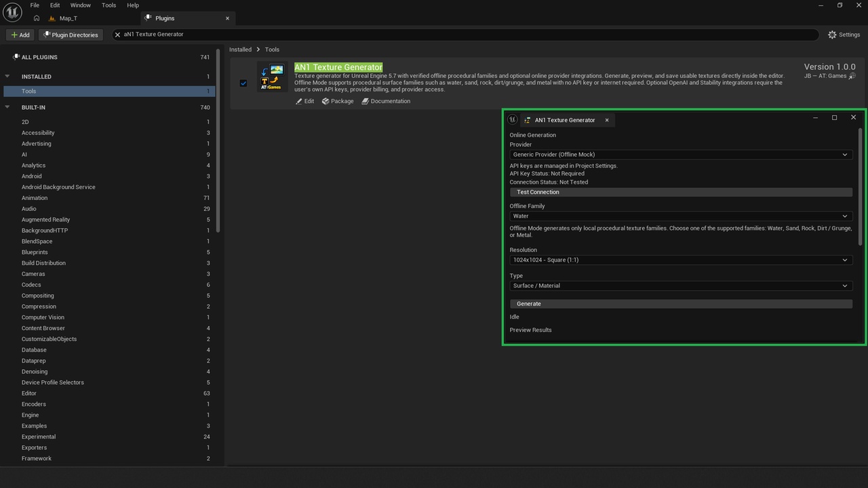Select Android Background Service category
Image resolution: width=868 pixels, height=488 pixels.
108,187
